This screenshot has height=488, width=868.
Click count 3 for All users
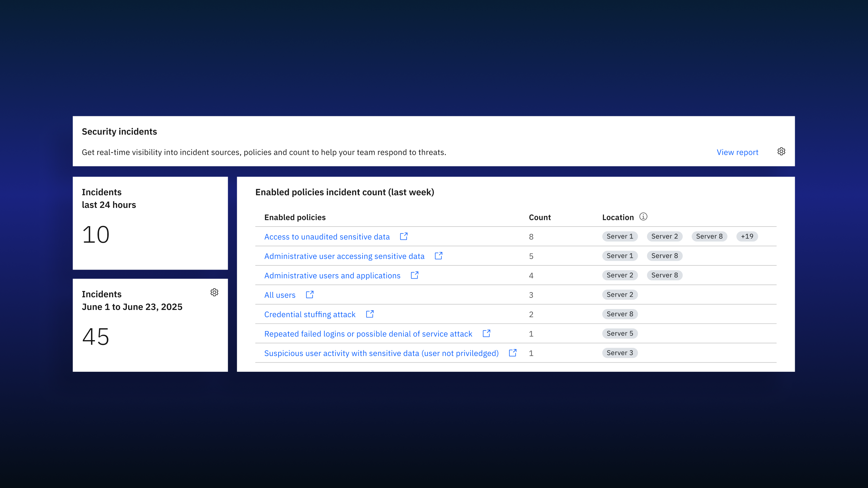[x=531, y=295]
